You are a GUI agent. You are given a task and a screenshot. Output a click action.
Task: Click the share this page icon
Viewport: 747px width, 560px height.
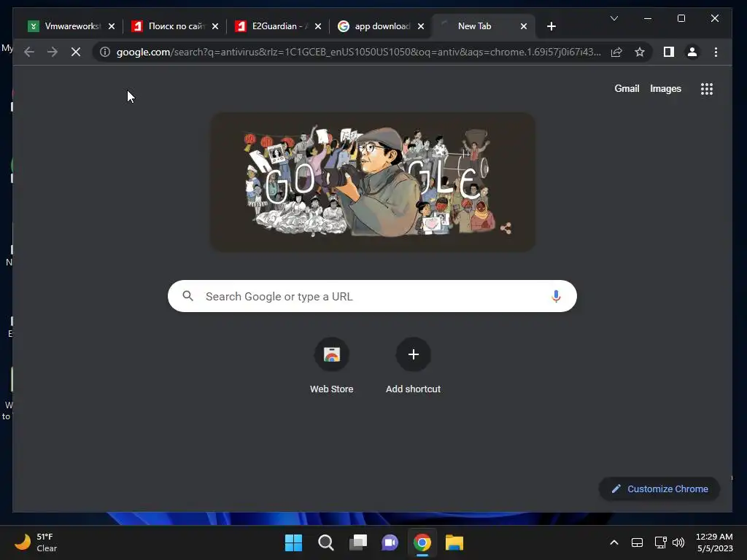click(x=616, y=52)
